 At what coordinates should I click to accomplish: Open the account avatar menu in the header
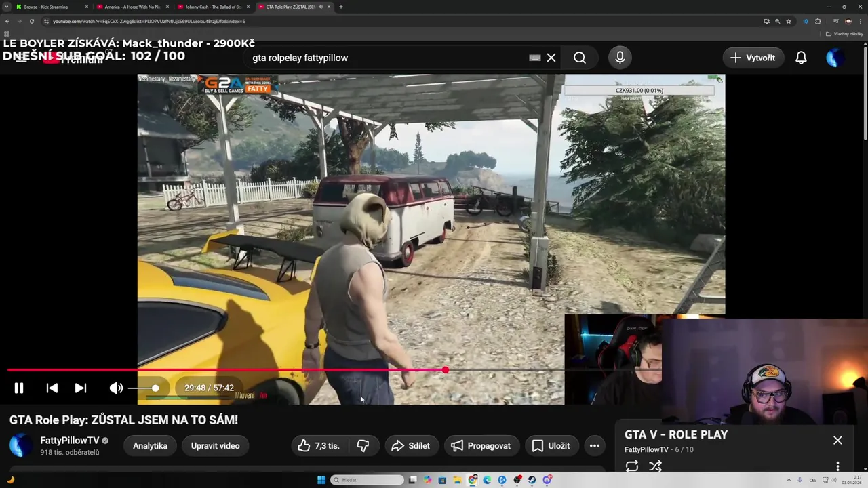click(x=835, y=58)
